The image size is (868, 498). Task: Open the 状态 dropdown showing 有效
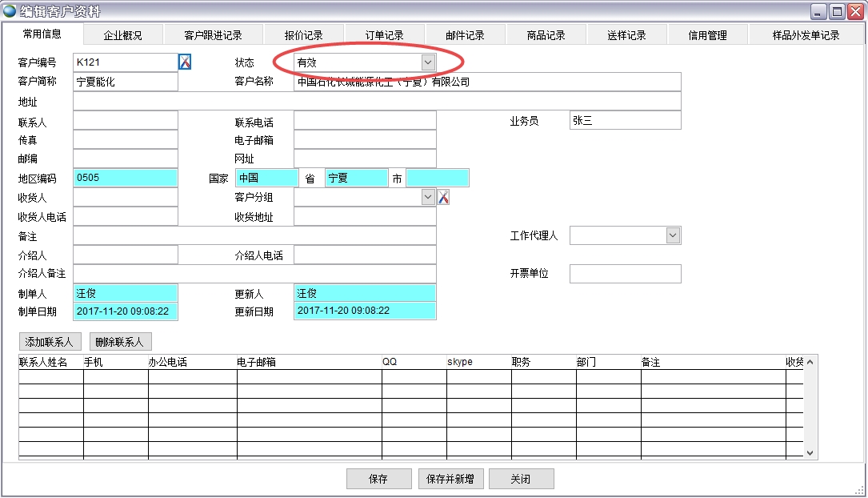428,62
